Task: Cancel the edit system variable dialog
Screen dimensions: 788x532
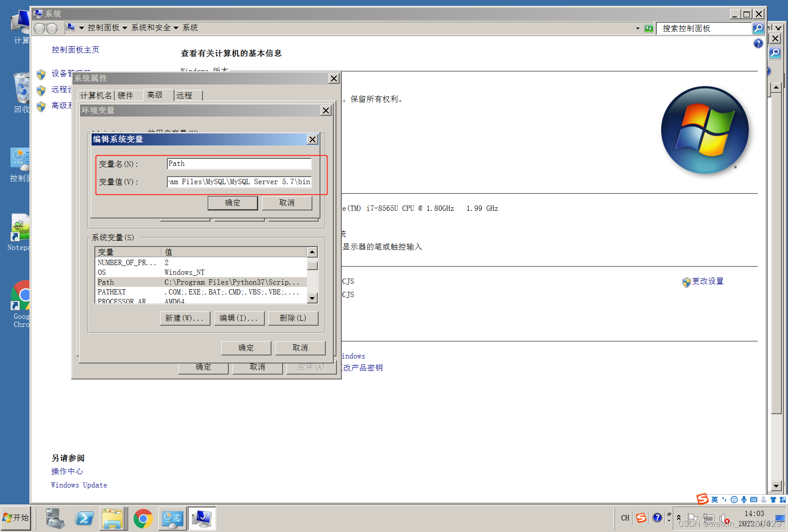Action: click(287, 203)
